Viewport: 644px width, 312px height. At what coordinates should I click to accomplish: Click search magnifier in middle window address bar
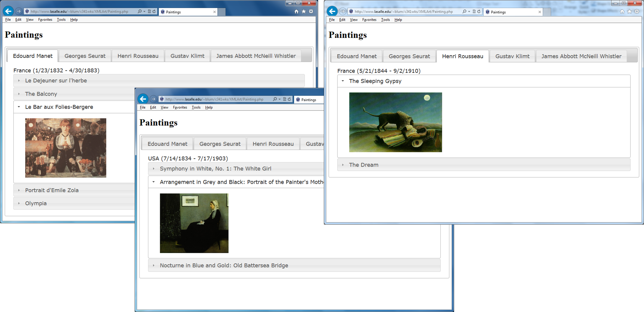point(275,99)
